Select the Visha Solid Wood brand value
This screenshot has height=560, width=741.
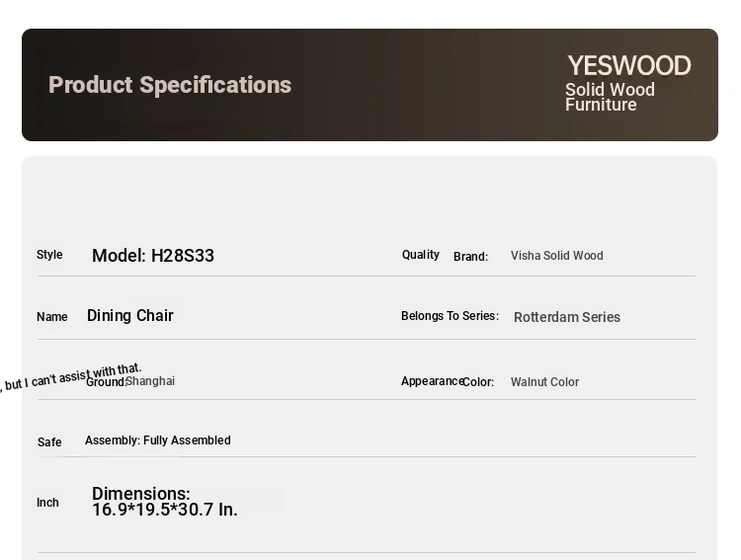click(x=556, y=256)
